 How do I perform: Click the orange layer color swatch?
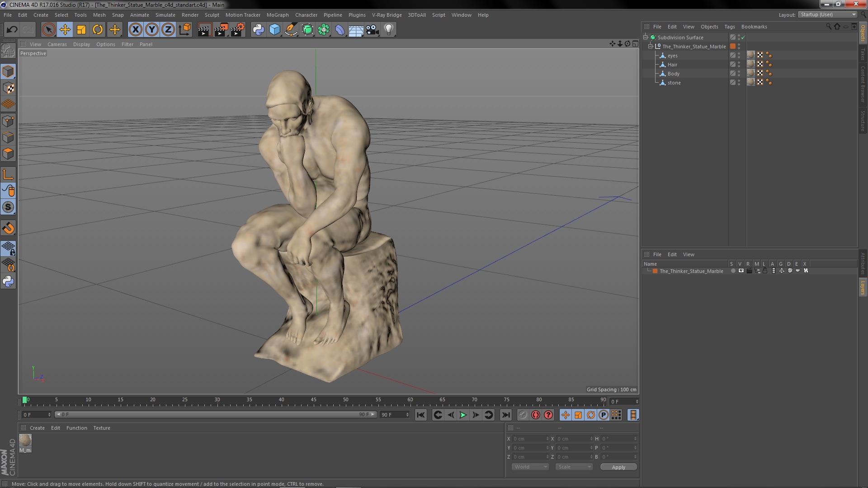click(655, 271)
